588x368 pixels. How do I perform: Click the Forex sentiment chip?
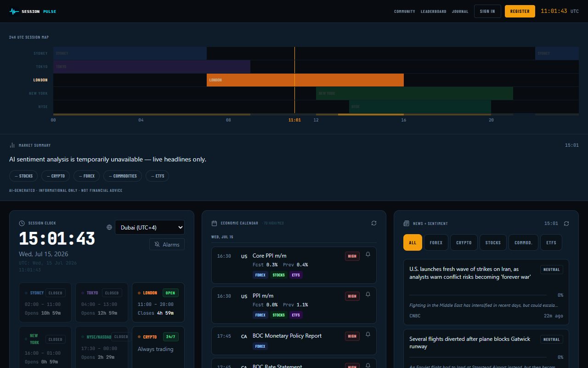point(87,176)
